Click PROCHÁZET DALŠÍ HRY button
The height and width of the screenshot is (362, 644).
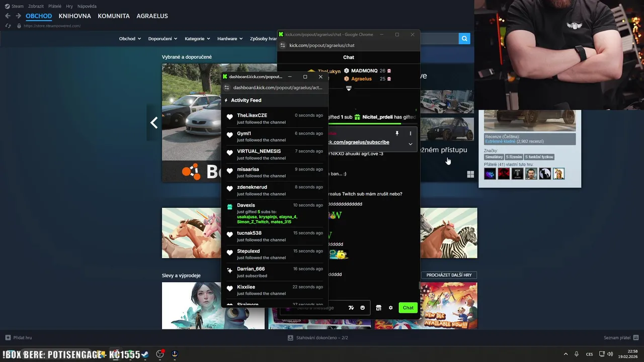point(449,275)
